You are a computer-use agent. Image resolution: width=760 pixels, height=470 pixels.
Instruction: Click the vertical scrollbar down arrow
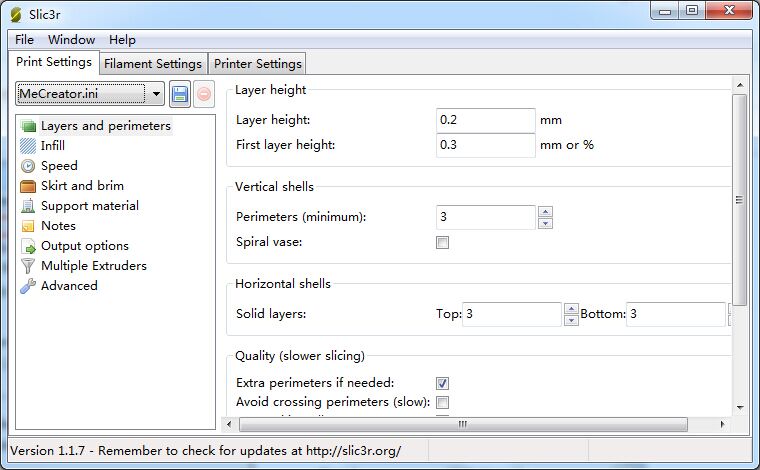[x=740, y=407]
